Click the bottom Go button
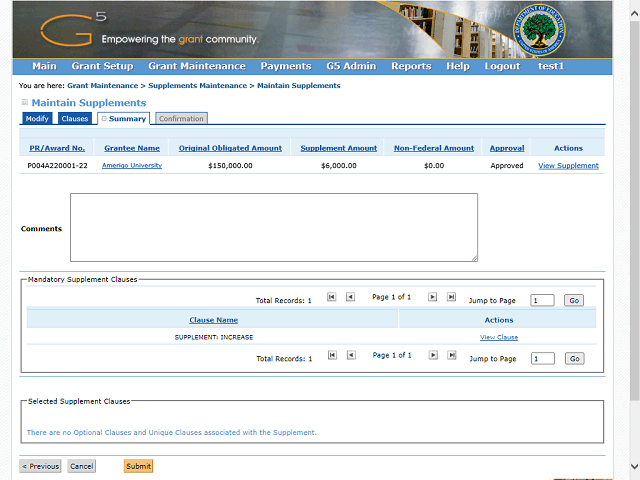 (575, 359)
